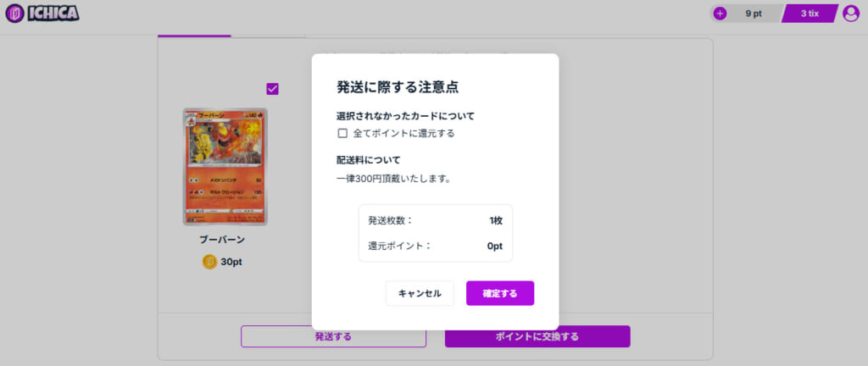
Task: Confirm shipping with the 確定する button
Action: click(499, 293)
